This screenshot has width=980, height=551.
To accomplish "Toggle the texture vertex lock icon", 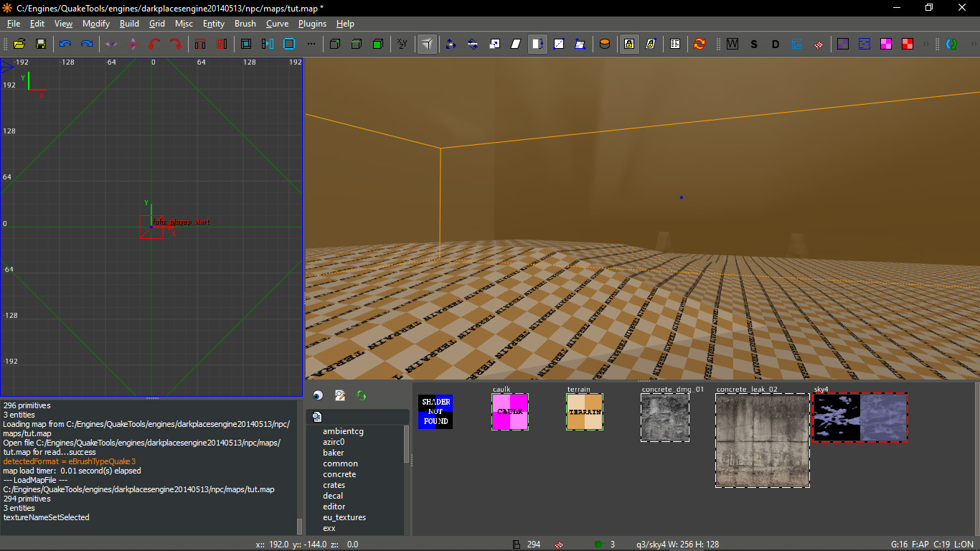I will point(651,44).
